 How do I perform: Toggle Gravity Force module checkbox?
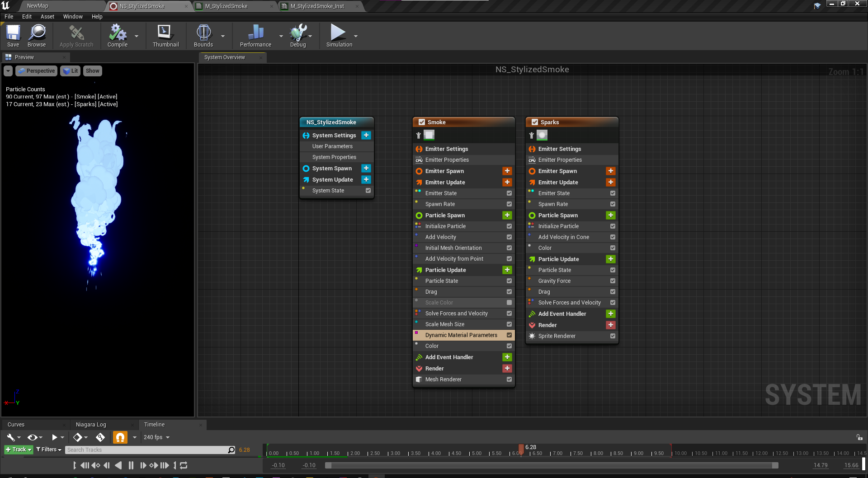(x=613, y=281)
